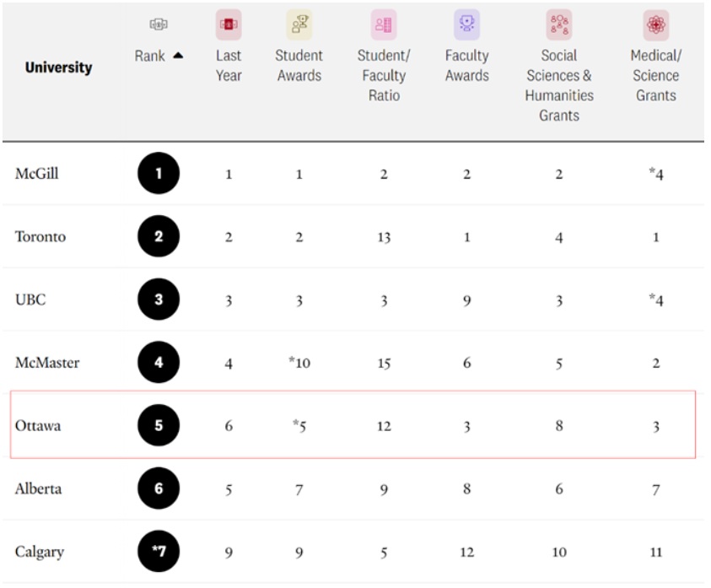Toggle the Rank sort arrow
This screenshot has height=588, width=711.
pyautogui.click(x=178, y=57)
